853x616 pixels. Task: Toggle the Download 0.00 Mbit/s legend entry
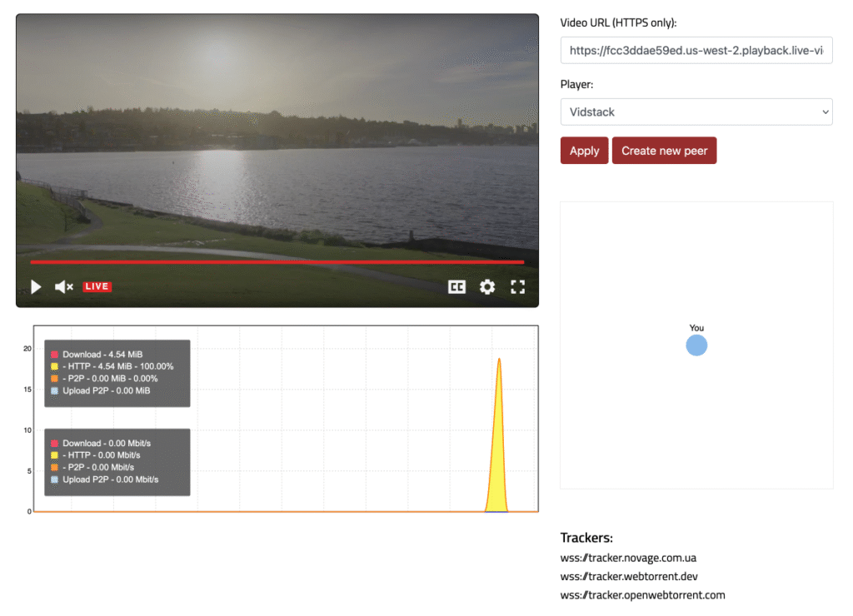(x=105, y=444)
